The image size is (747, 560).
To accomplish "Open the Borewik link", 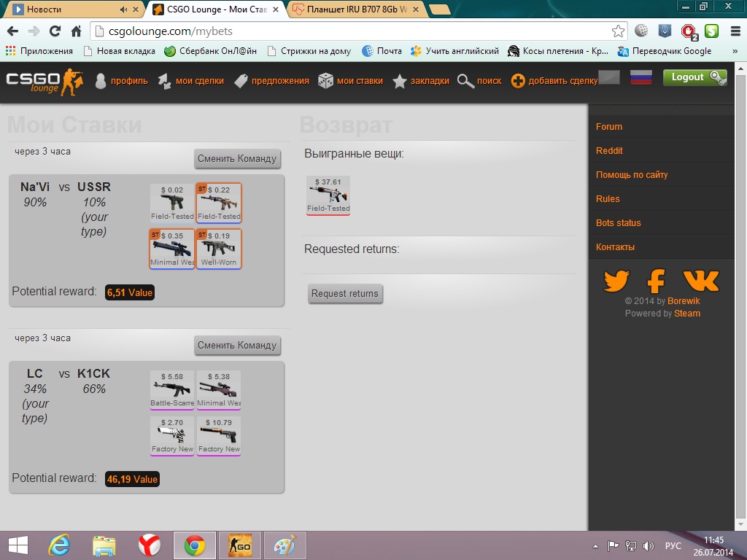I will [684, 301].
